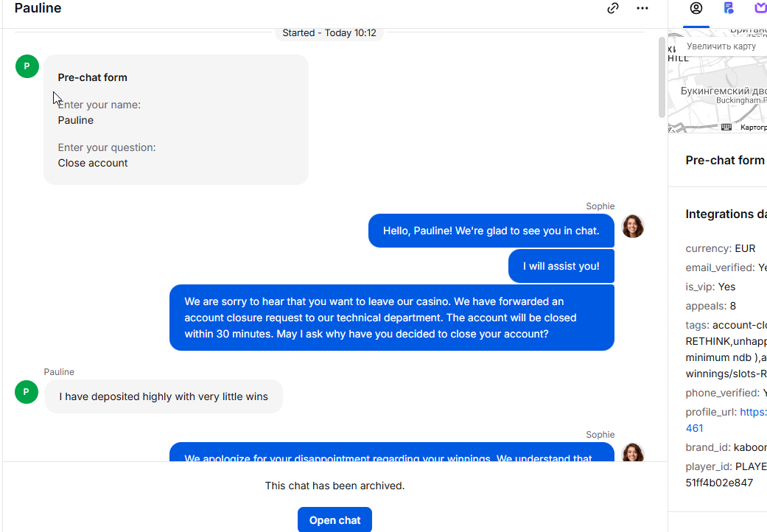Click the details panel vertical scrollbar
This screenshot has height=532, width=767.
click(x=662, y=77)
